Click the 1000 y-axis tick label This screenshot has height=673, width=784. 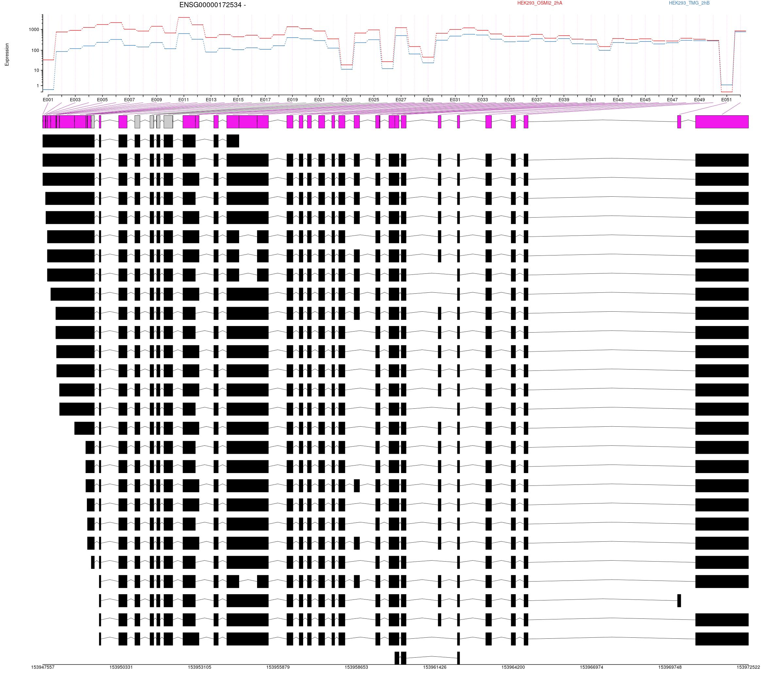click(x=34, y=29)
